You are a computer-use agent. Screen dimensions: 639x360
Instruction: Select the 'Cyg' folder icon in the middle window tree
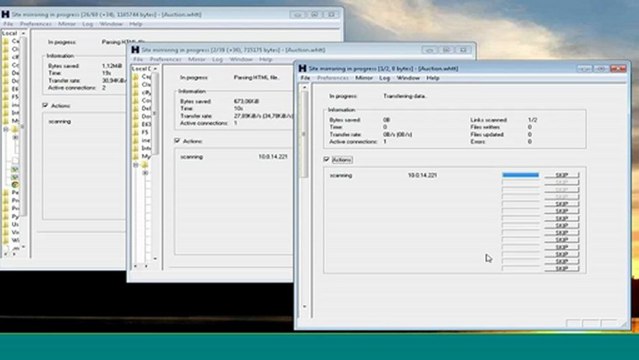[136, 77]
